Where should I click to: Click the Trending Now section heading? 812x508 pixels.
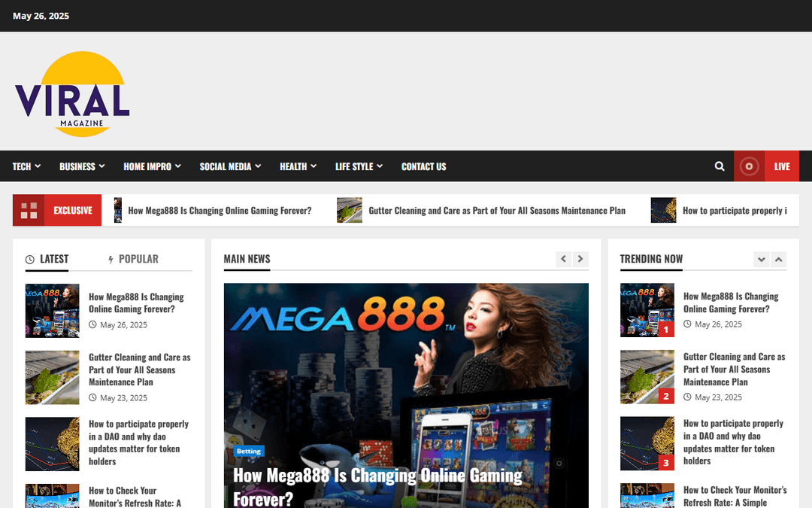651,259
